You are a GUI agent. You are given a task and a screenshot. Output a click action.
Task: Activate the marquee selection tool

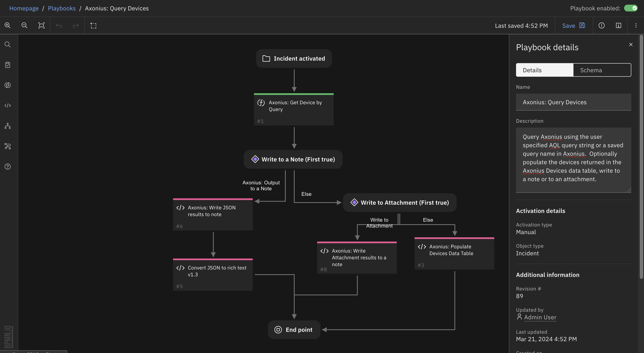[x=93, y=25]
